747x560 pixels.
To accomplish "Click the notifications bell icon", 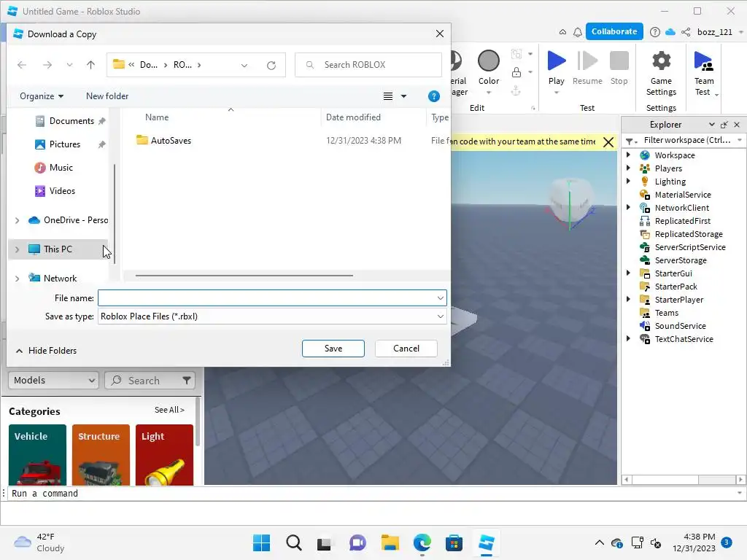I will 578,32.
